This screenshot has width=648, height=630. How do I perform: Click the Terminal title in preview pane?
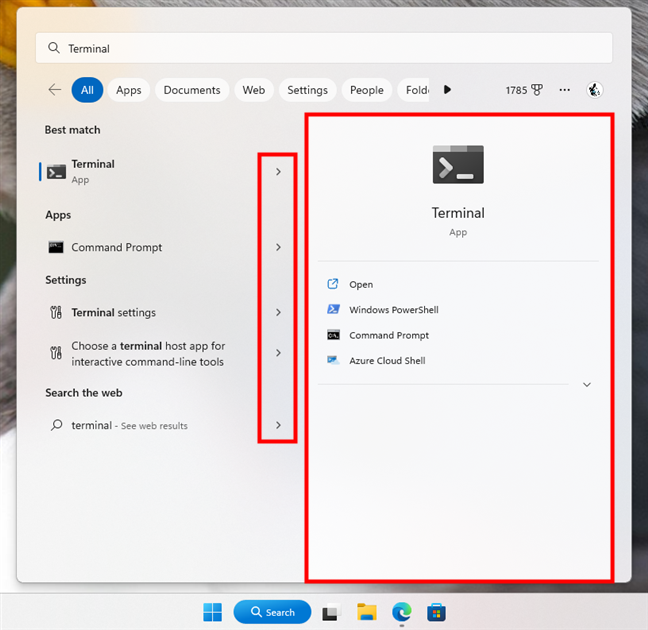click(x=458, y=213)
